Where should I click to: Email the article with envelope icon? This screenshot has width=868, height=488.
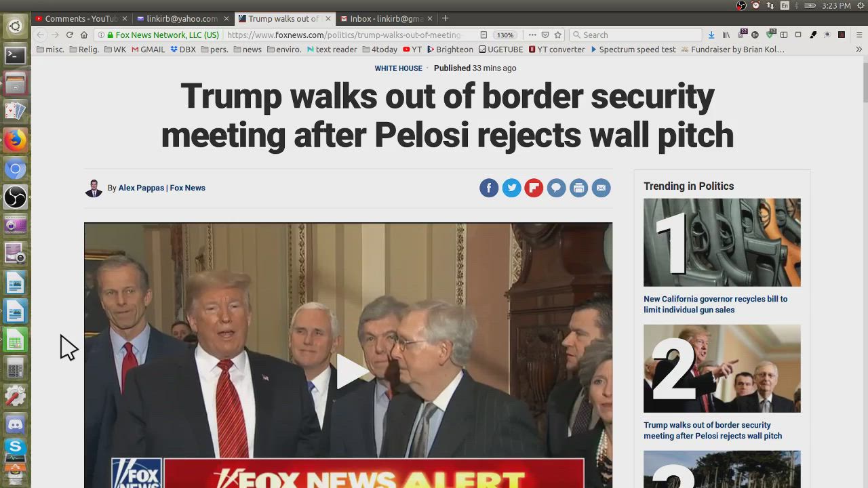point(601,188)
